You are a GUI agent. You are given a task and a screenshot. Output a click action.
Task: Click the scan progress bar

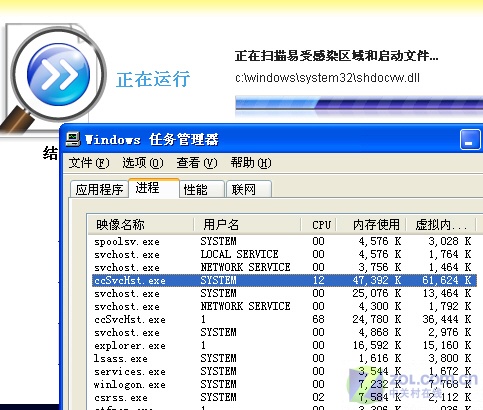[359, 104]
